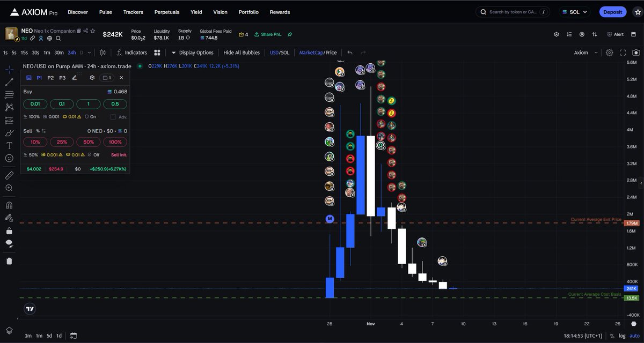Open the Indicators menu
This screenshot has width=644, height=343.
132,53
